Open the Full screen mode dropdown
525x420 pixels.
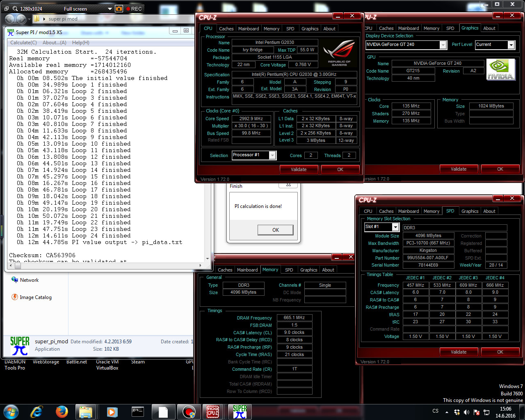point(110,9)
